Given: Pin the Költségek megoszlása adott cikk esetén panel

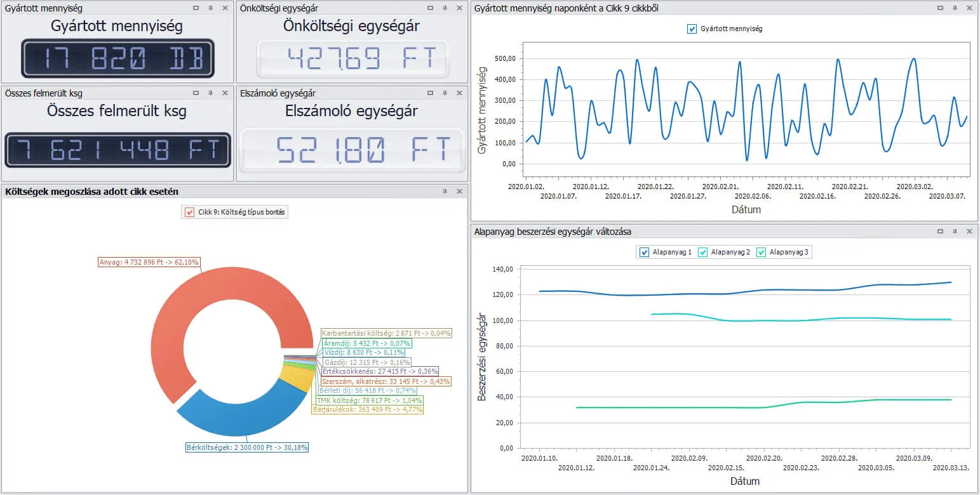Looking at the screenshot, I should 444,191.
